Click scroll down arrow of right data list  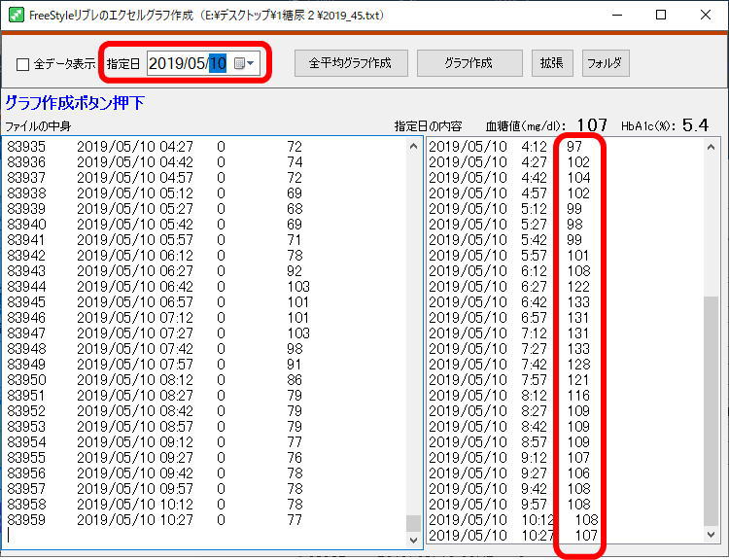click(x=712, y=534)
